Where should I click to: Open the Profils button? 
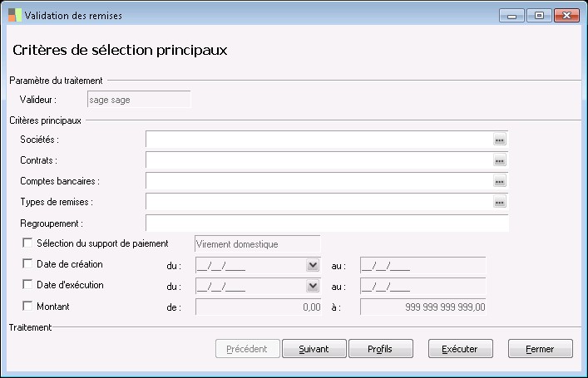[380, 349]
